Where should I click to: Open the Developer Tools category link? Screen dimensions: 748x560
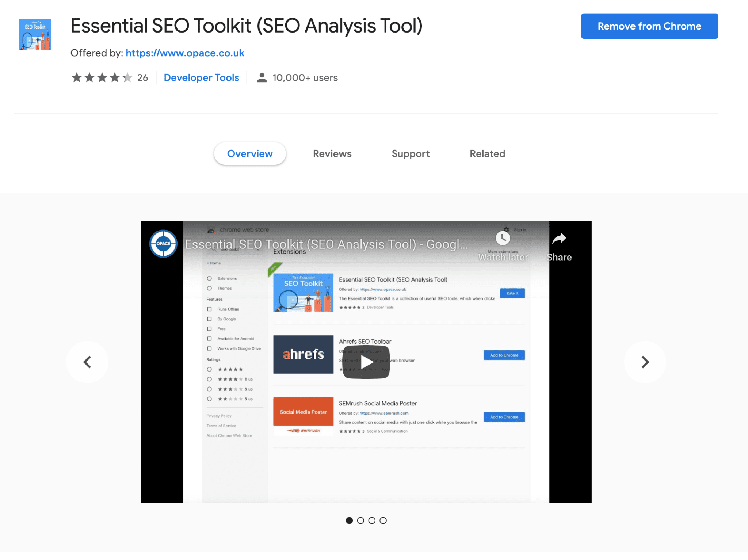point(201,77)
